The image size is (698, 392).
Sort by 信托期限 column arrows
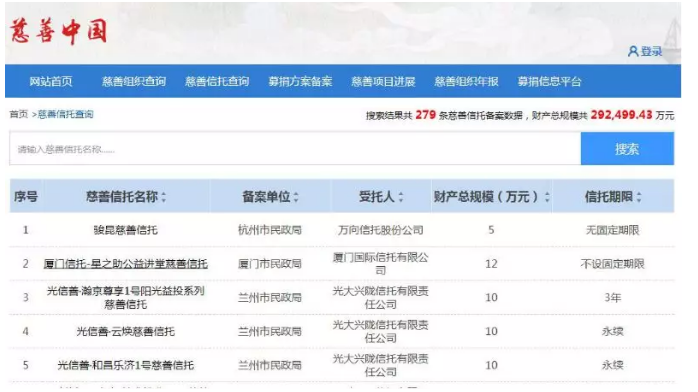(x=639, y=197)
